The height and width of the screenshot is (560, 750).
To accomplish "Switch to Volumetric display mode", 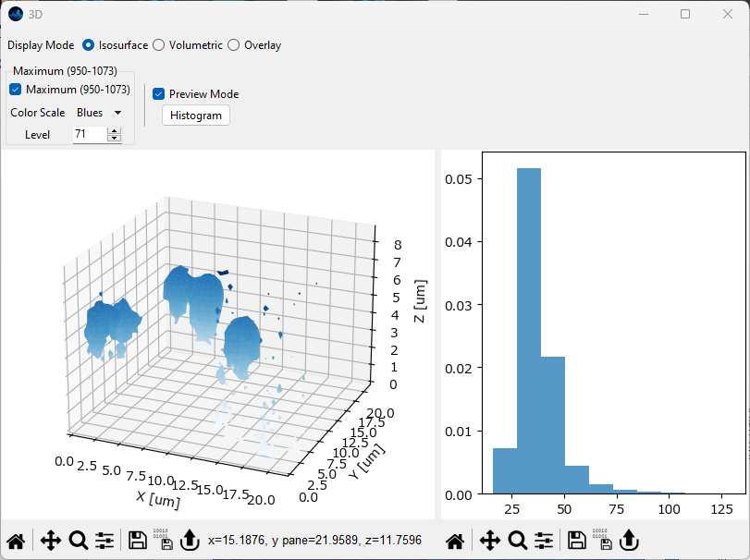I will (x=159, y=45).
